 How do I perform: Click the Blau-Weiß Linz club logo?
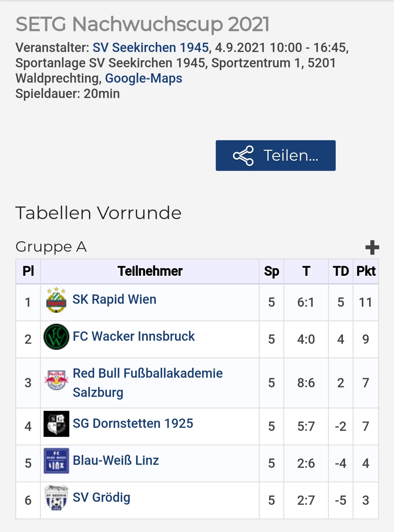point(56,461)
